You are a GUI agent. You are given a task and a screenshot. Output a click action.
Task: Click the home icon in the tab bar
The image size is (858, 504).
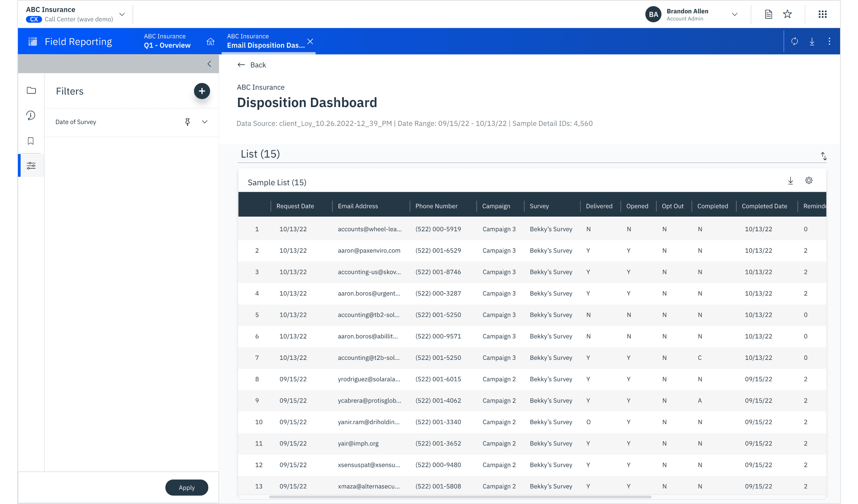click(x=211, y=42)
